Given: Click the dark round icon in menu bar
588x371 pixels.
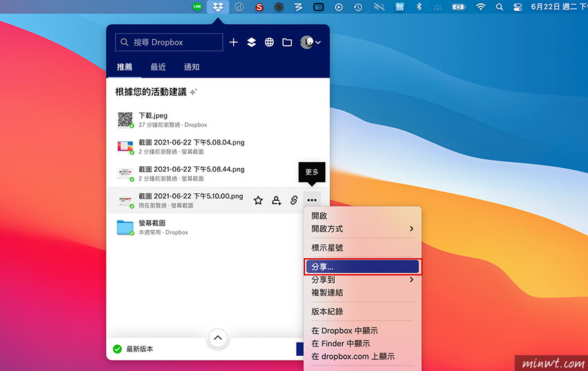Looking at the screenshot, I should 279,7.
